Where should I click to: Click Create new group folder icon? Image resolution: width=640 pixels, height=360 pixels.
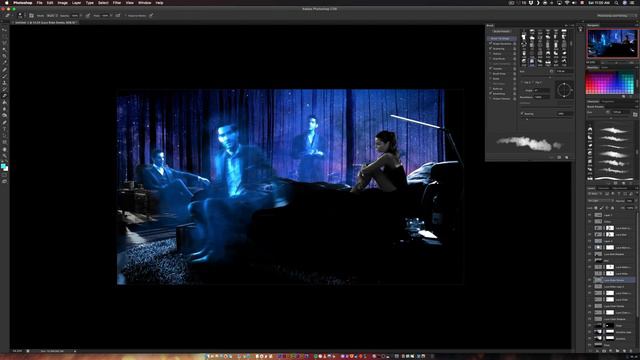coord(617,351)
